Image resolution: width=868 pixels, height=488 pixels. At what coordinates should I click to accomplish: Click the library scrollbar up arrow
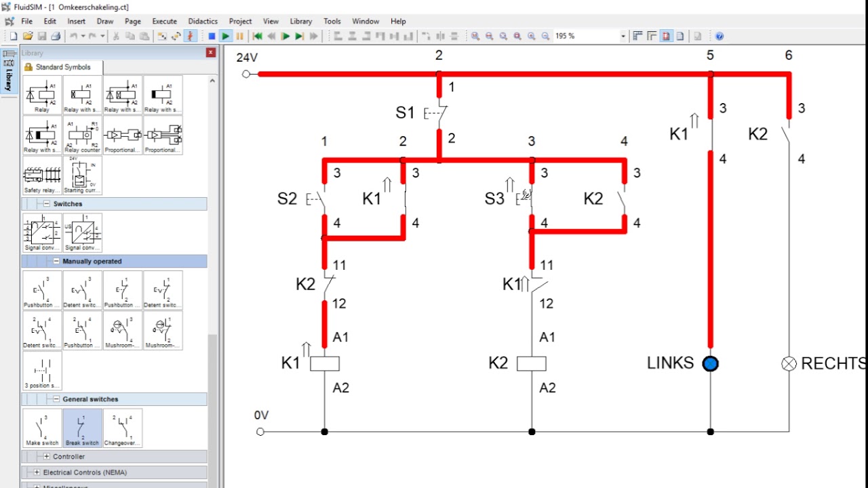click(x=212, y=81)
